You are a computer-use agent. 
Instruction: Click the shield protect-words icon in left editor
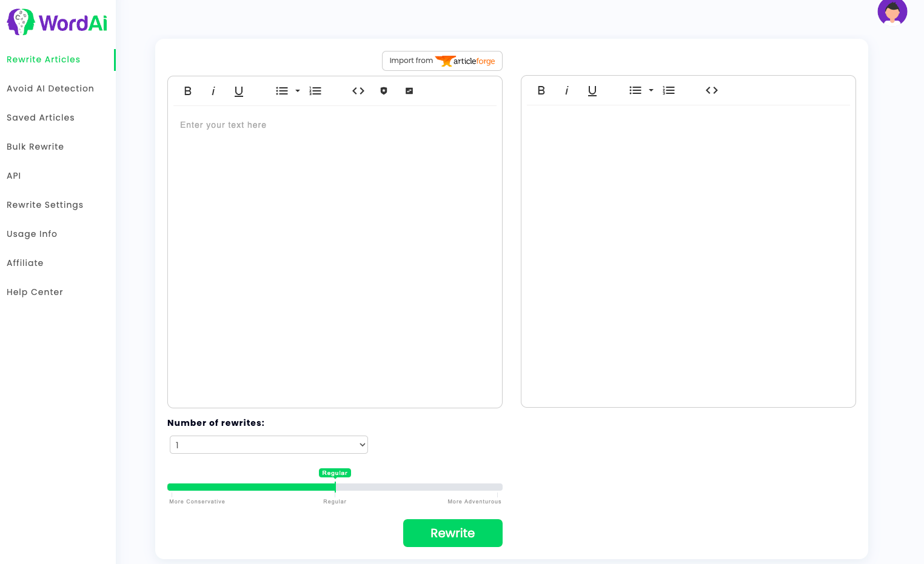coord(384,91)
